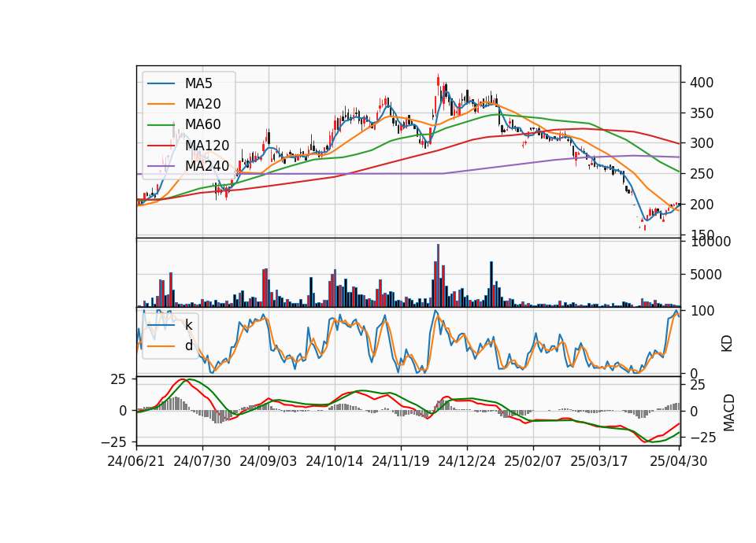Click the 10000 volume axis label

point(710,242)
